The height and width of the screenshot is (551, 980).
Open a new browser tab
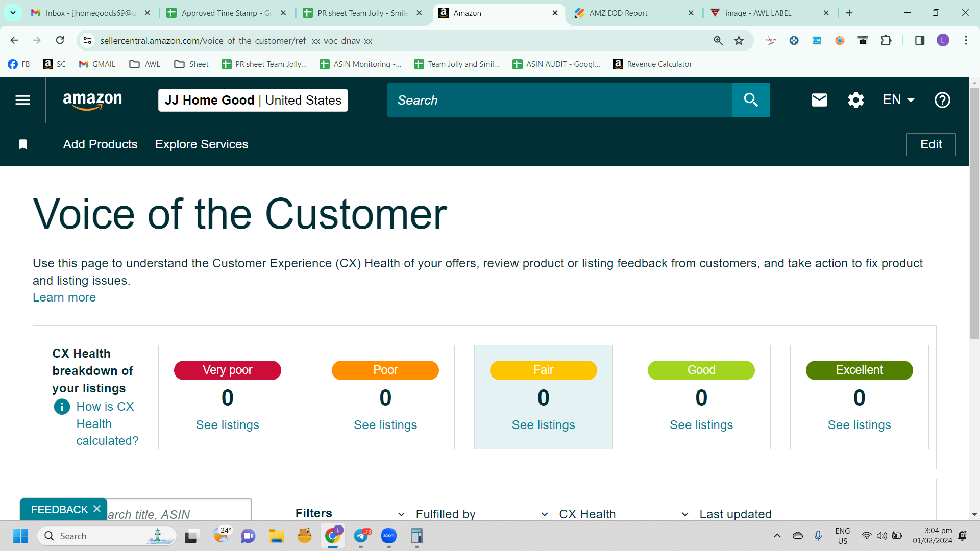pos(849,13)
